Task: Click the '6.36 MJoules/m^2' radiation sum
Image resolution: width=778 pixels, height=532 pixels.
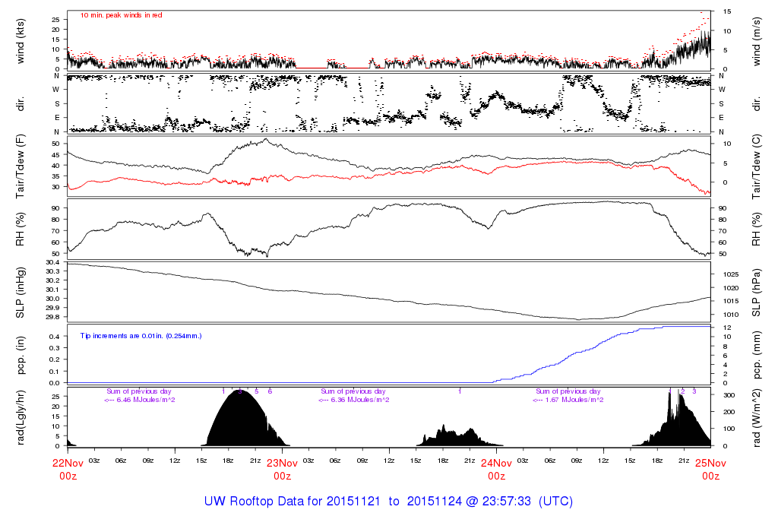Action: [x=359, y=400]
